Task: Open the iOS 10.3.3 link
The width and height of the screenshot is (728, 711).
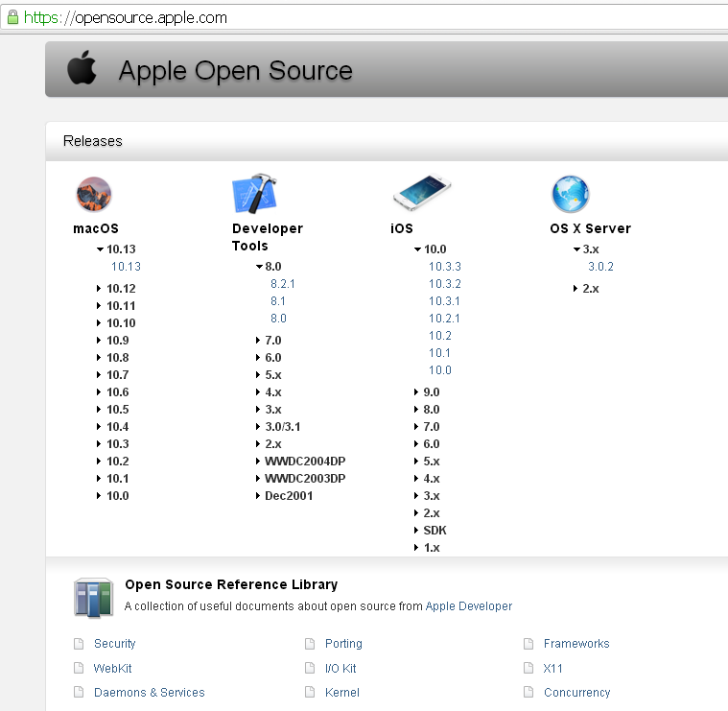Action: coord(445,267)
